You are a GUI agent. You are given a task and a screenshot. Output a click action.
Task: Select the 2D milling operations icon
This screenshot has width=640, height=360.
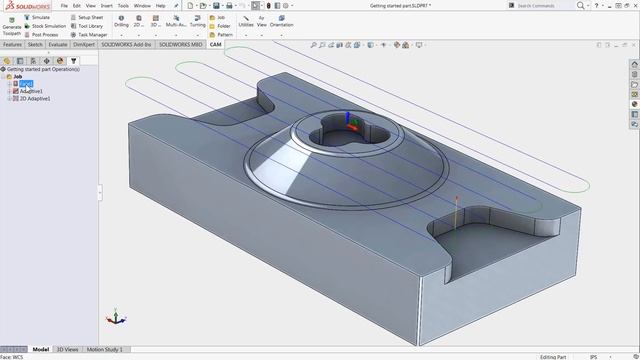click(139, 18)
